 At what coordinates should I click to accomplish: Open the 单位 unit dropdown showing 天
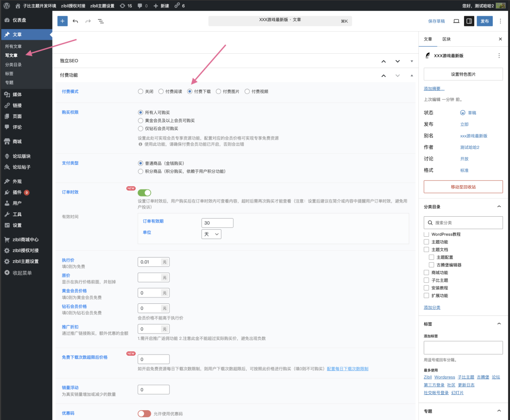(x=211, y=234)
